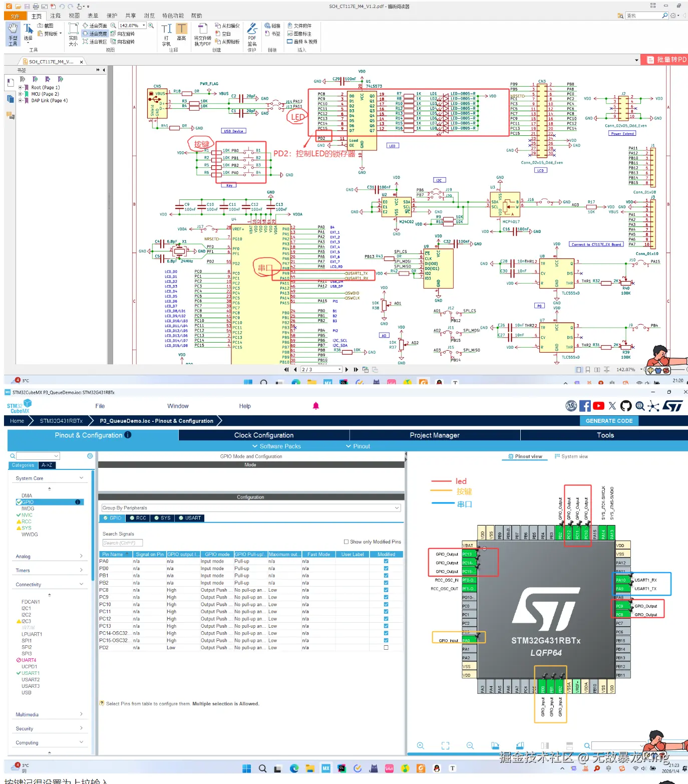Click the ST logo in CubeMX header

tap(672, 406)
